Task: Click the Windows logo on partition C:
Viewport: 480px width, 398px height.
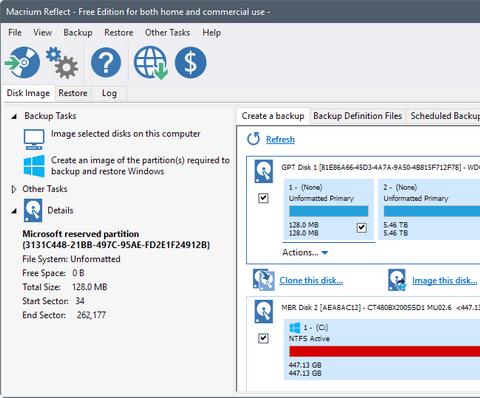Action: 295,328
